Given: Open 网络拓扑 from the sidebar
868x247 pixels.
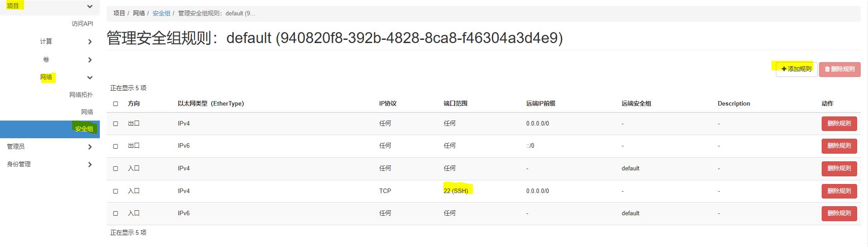Looking at the screenshot, I should tap(81, 95).
